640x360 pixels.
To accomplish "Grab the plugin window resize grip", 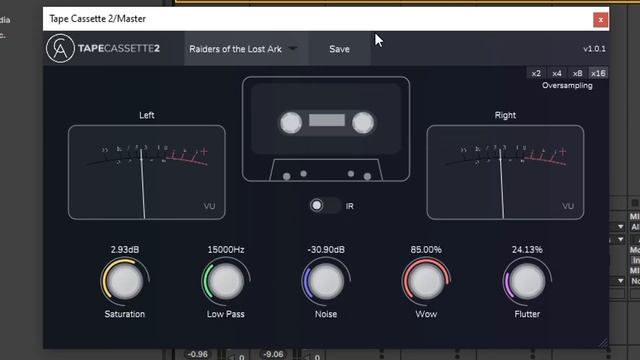I will point(603,343).
